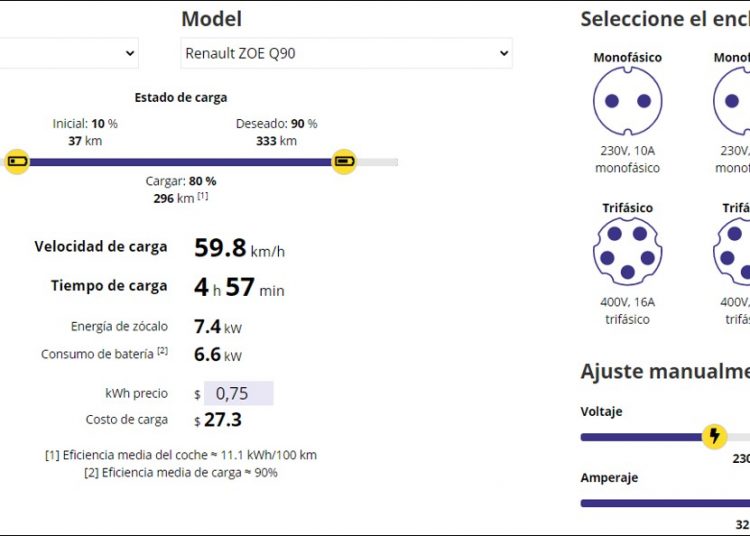Click the lightning bolt voltage handle

click(x=714, y=436)
